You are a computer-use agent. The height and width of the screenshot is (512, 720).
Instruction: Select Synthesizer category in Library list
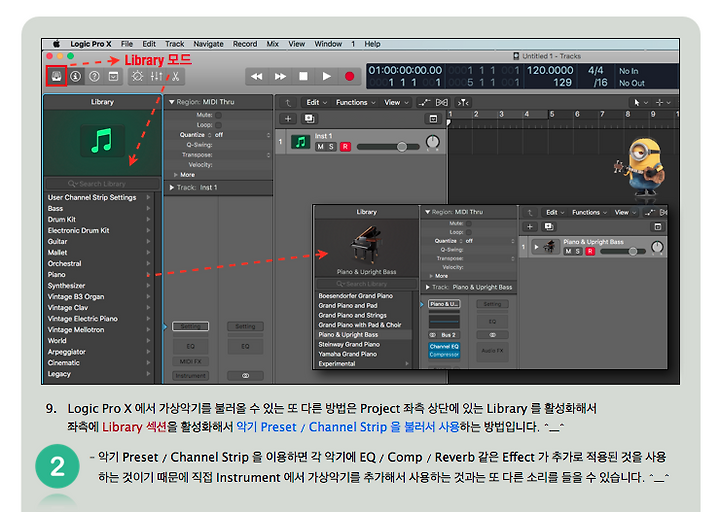pyautogui.click(x=99, y=286)
